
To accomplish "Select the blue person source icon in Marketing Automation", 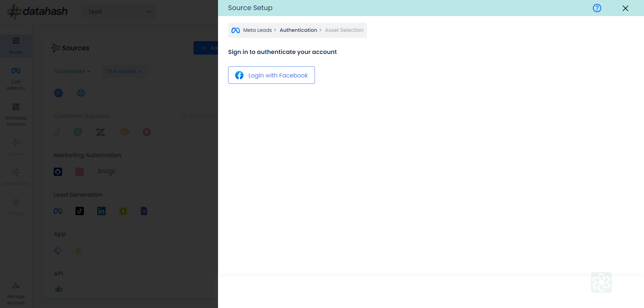I will [58, 172].
